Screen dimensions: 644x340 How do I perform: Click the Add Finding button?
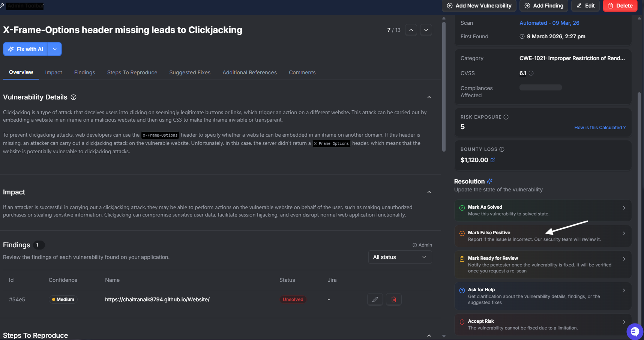coord(544,6)
